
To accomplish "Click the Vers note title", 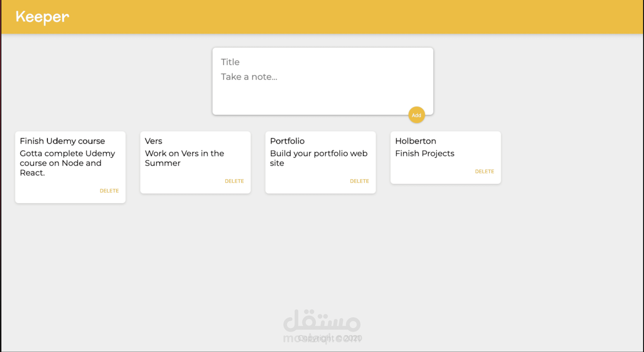I will click(153, 141).
